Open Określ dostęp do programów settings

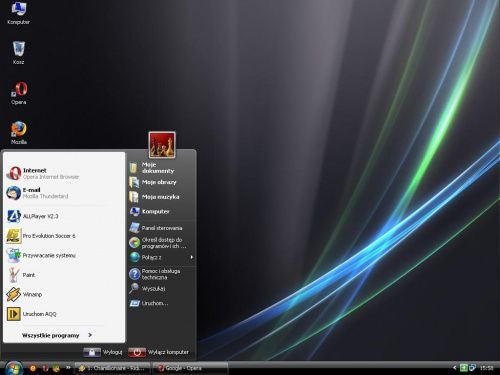[x=161, y=243]
